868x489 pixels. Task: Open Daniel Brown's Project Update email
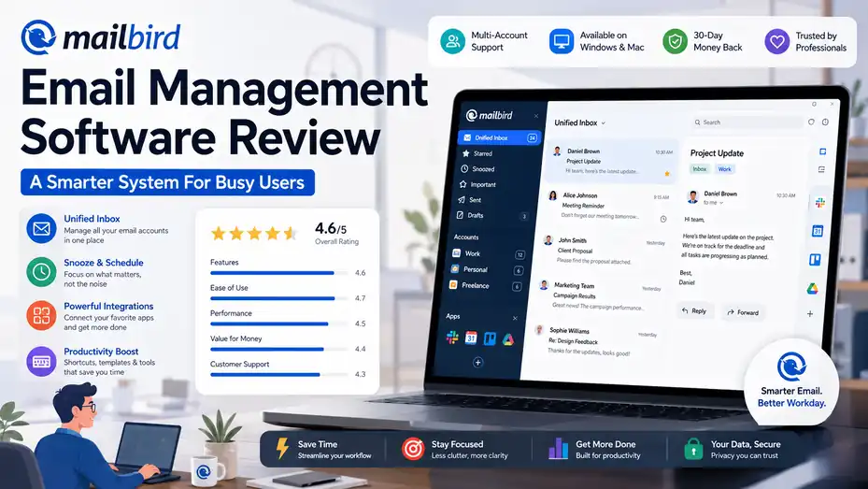[610, 161]
